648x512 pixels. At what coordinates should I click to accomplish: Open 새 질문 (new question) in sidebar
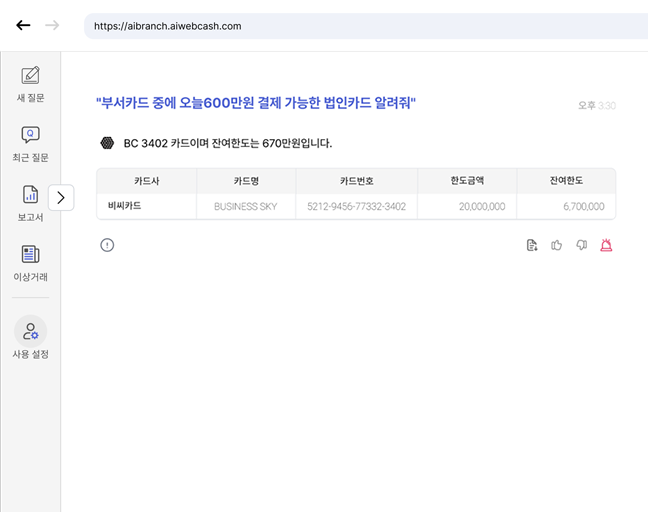pyautogui.click(x=30, y=76)
